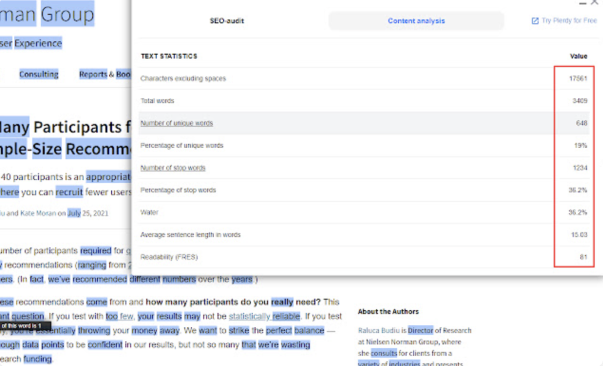This screenshot has width=603, height=366.
Task: Open the Number of unique words link
Action: [x=177, y=123]
